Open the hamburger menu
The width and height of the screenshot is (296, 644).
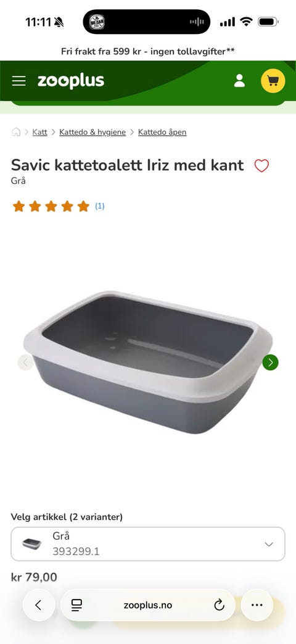[x=19, y=81]
